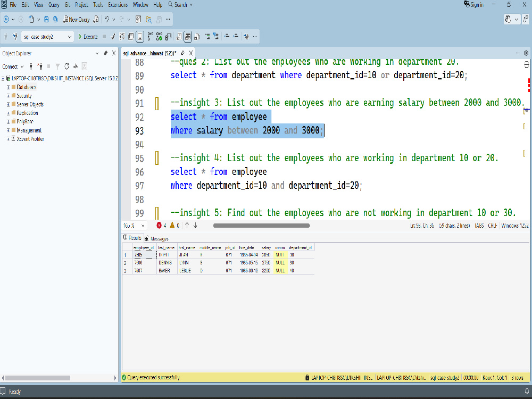Click the Search box in the menu bar
The image size is (532, 399).
(180, 5)
